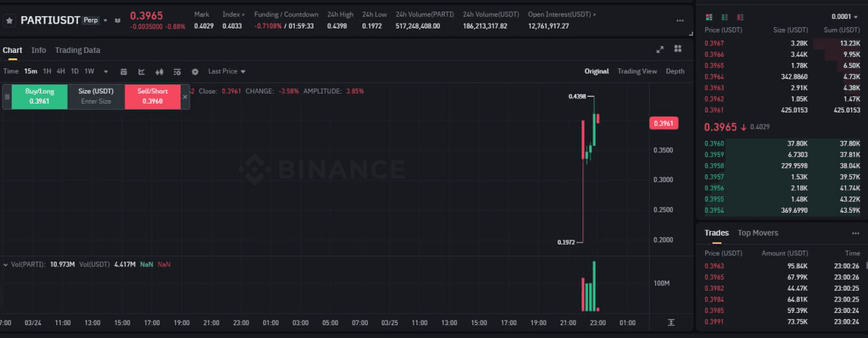
Task: Select the 1H time interval
Action: [47, 71]
